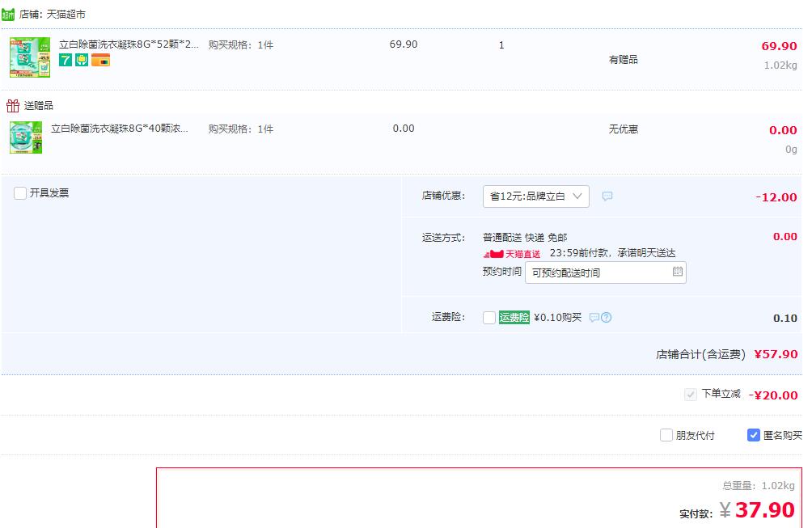
Task: Click the 实付款 label
Action: coord(696,514)
